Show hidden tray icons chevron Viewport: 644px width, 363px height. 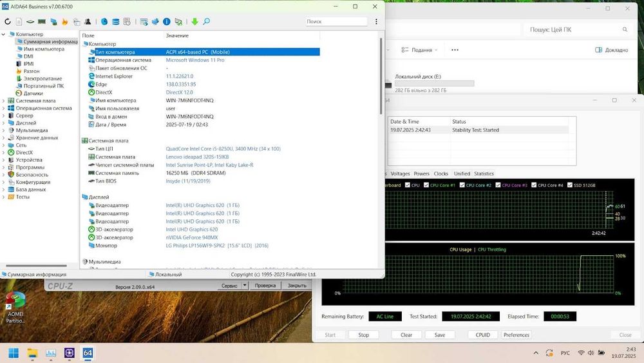536,353
